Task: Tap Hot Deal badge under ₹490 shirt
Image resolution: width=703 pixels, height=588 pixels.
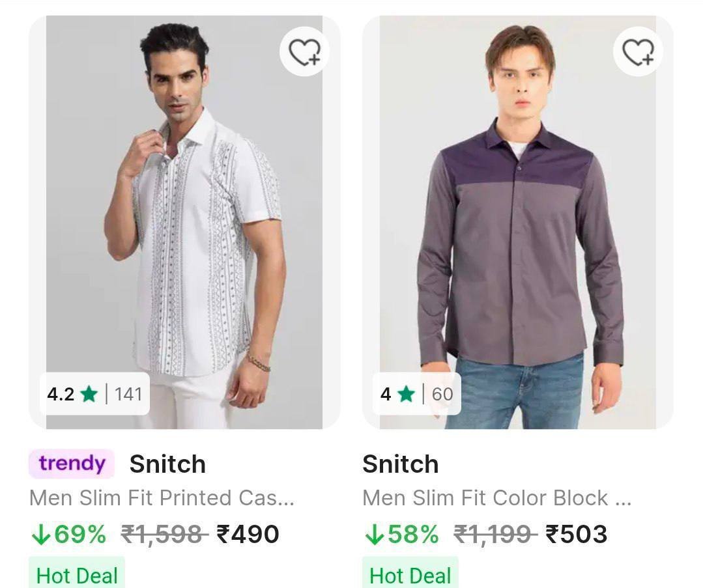Action: 77,575
